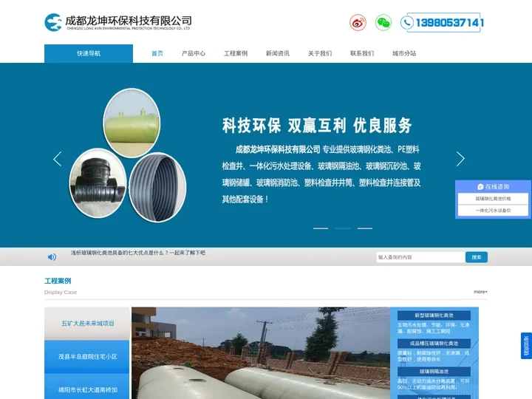Open the 关于我们 nav tab

point(320,53)
